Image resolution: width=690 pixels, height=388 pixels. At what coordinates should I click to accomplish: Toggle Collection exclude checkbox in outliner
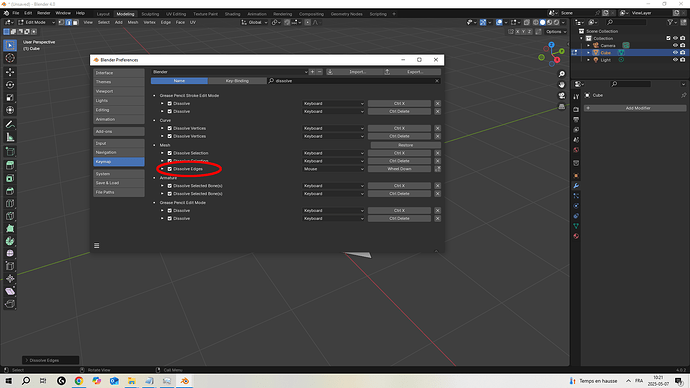[x=668, y=38]
